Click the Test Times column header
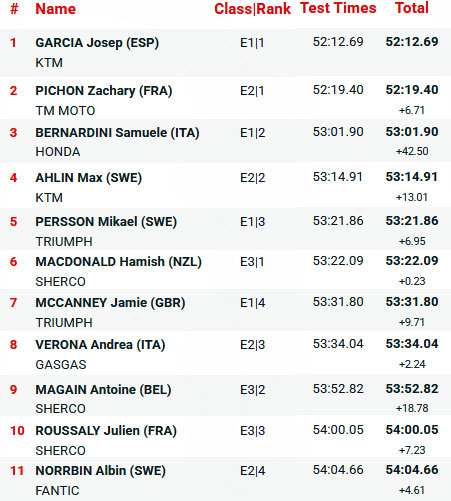Viewport: 451px width, 501px height. (x=338, y=8)
